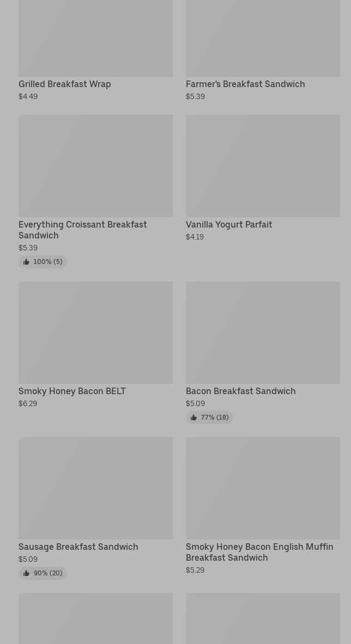
Task: Open Smoky Honey Bacon BELT item
Action: coord(72,391)
